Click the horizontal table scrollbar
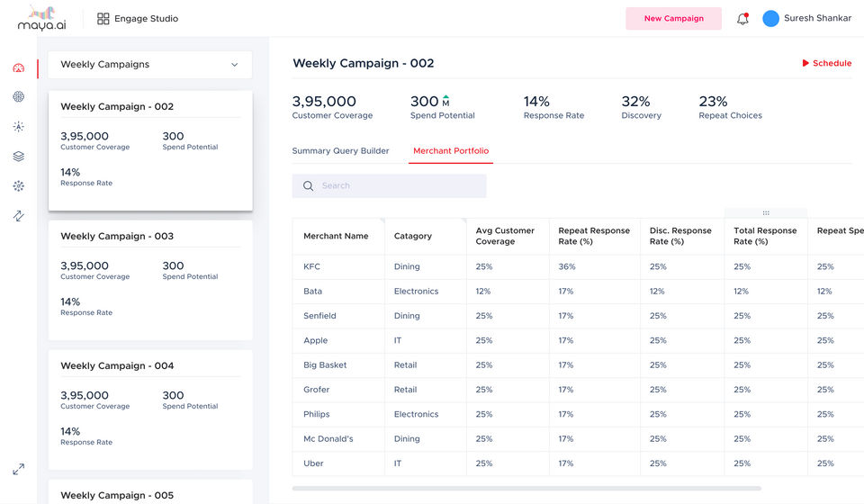 coord(526,489)
